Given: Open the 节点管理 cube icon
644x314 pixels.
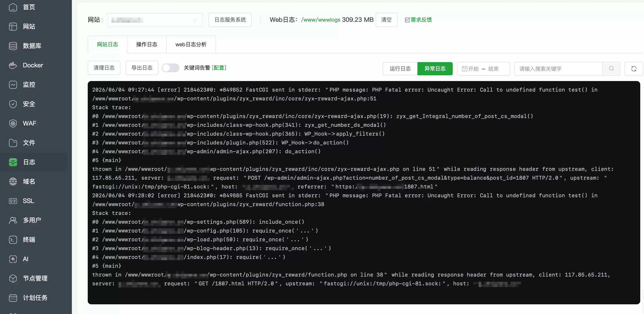Looking at the screenshot, I should coord(13,278).
